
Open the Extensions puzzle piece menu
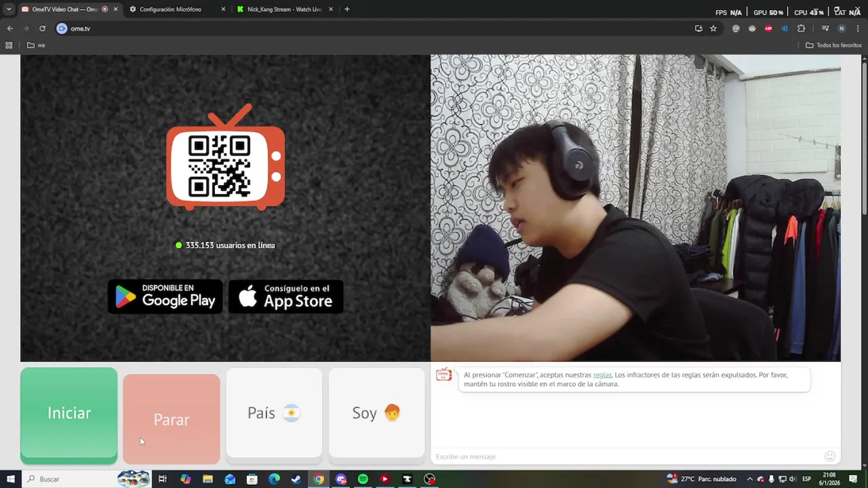[x=801, y=28]
